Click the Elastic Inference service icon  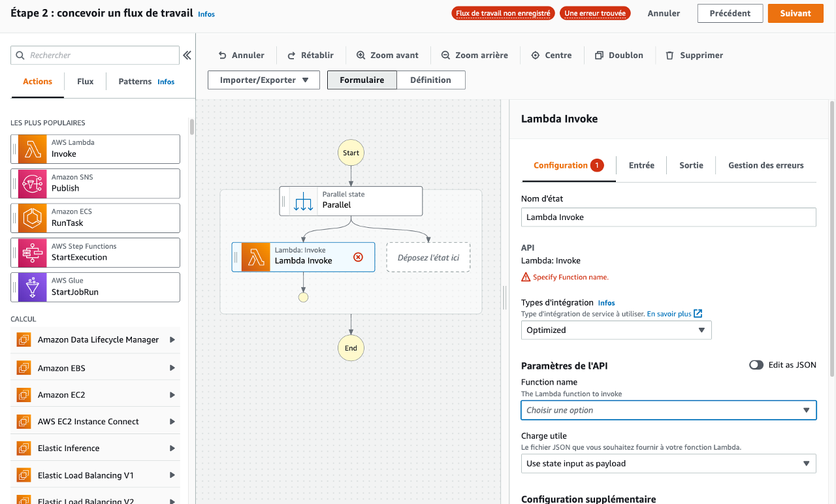[x=24, y=448]
